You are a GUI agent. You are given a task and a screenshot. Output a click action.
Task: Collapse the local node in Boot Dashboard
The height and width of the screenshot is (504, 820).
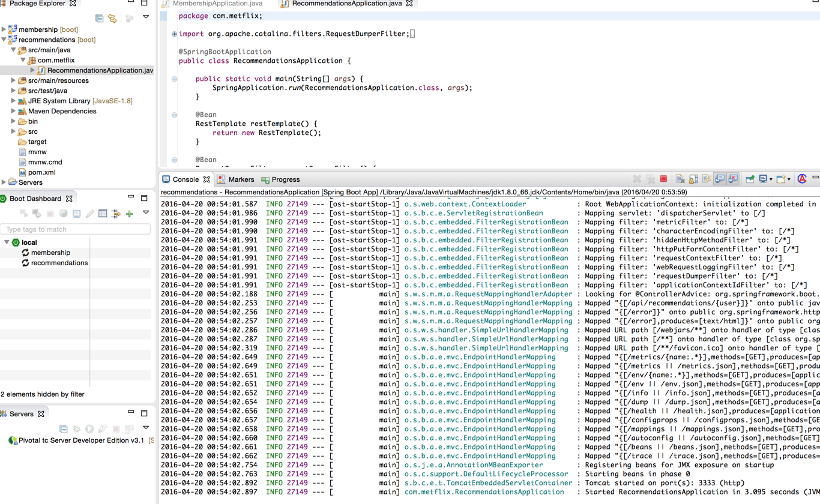pos(7,242)
